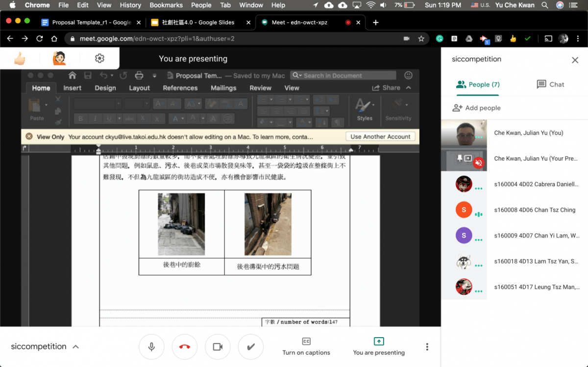Click the checkmark button in bottom bar
The image size is (588, 367).
click(x=250, y=347)
